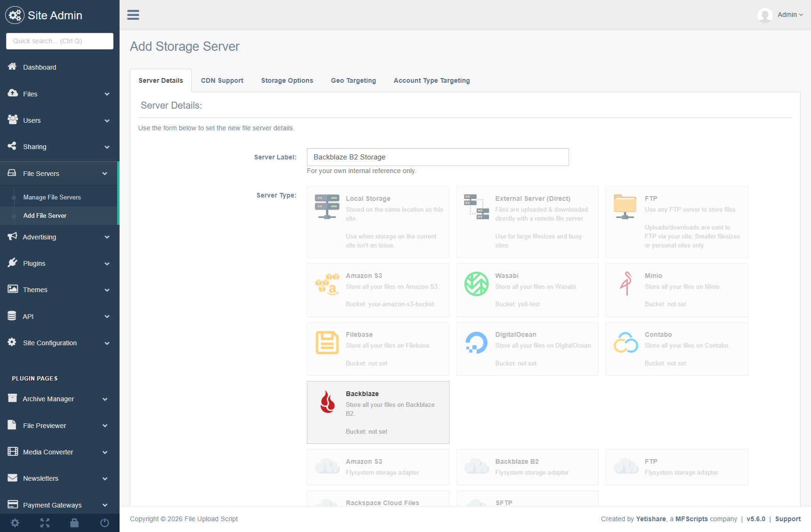Click the settings gear icon in bottom bar
Image resolution: width=811 pixels, height=532 pixels.
click(x=15, y=523)
